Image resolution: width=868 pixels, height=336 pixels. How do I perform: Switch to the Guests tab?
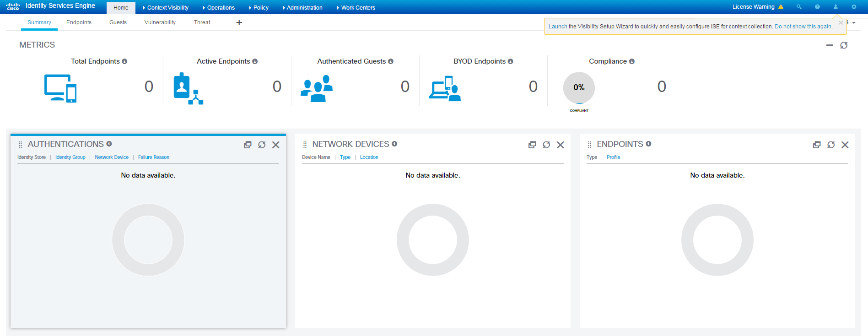118,22
